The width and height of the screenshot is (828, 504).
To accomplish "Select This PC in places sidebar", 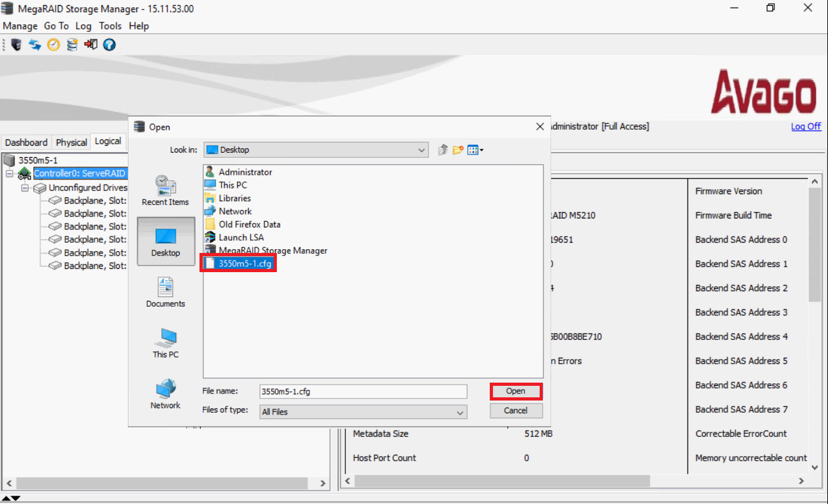I will [166, 343].
